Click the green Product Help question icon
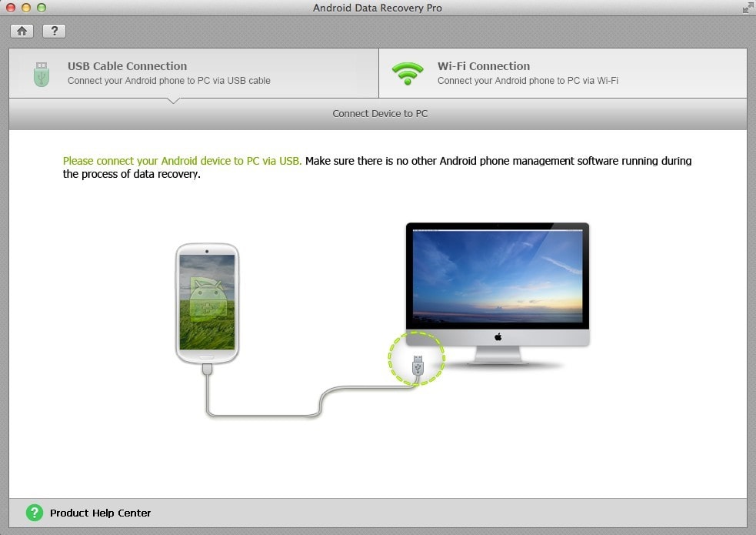 (35, 513)
